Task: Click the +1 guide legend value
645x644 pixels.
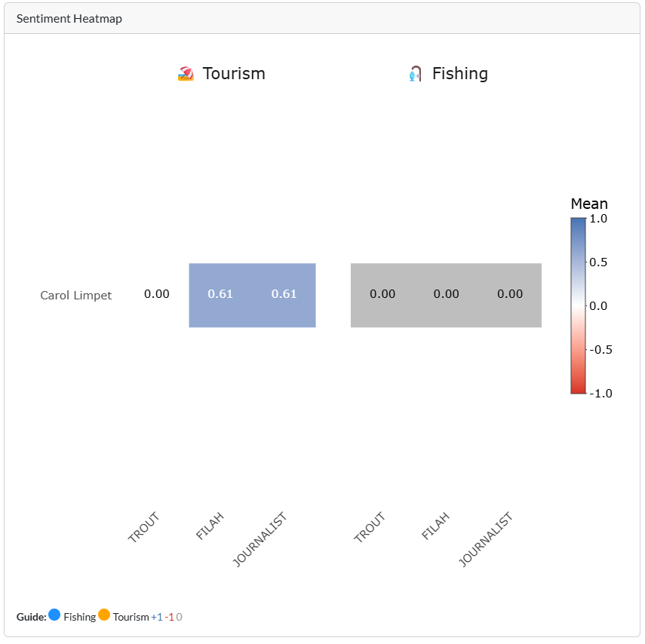Action: pyautogui.click(x=157, y=617)
